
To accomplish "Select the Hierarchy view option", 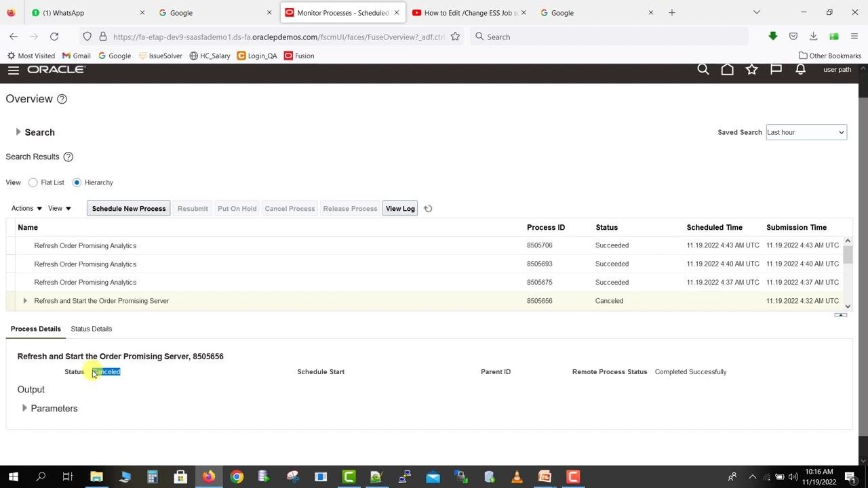I will (x=77, y=182).
